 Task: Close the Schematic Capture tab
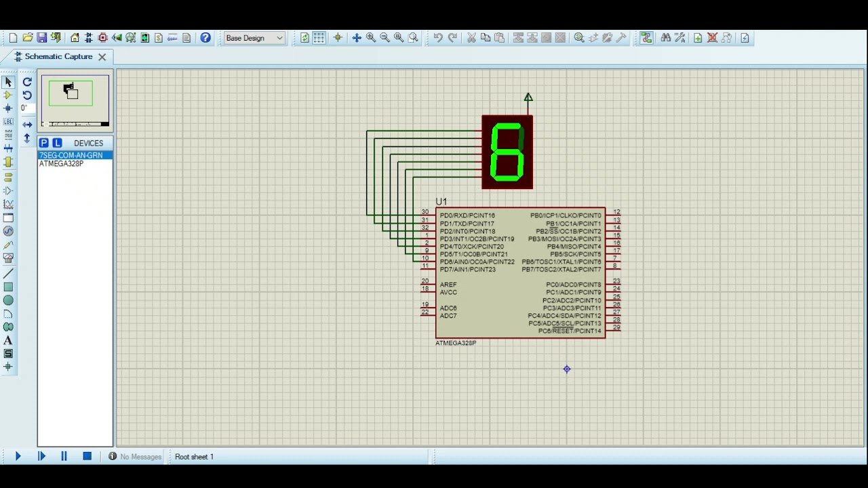pos(102,57)
